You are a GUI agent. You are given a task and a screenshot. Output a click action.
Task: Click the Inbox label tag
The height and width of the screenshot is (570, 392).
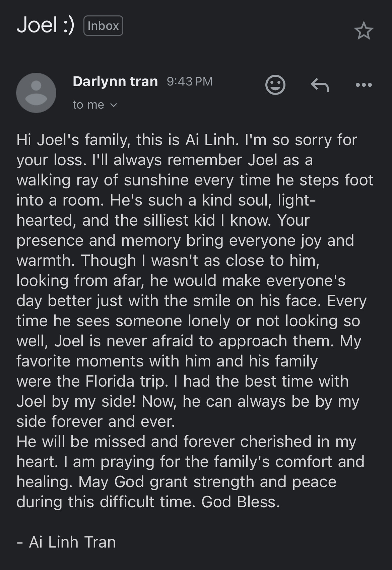(x=103, y=26)
